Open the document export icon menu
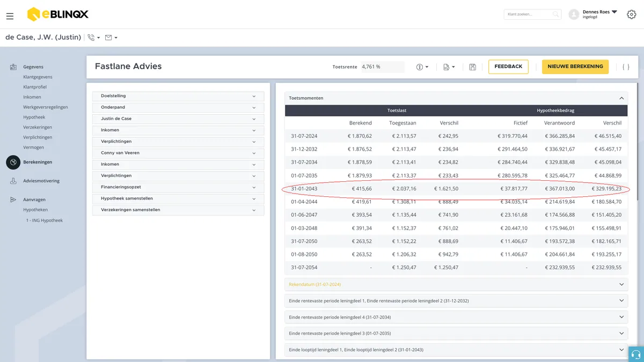This screenshot has height=362, width=644. (449, 67)
